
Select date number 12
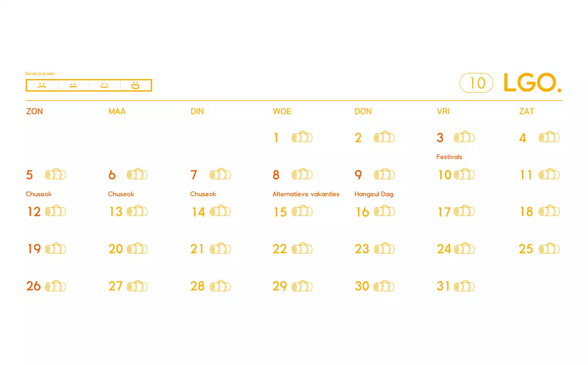coord(34,212)
